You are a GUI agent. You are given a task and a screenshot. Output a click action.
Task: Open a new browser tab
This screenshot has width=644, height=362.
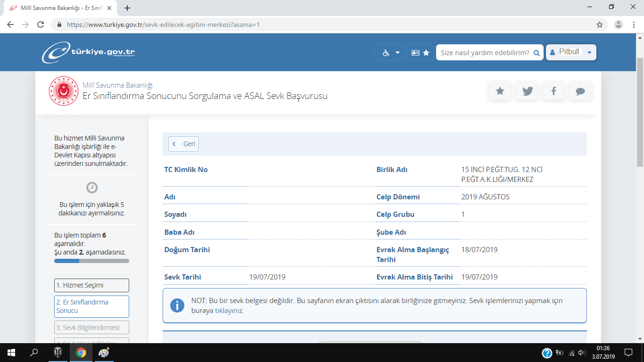click(x=127, y=8)
